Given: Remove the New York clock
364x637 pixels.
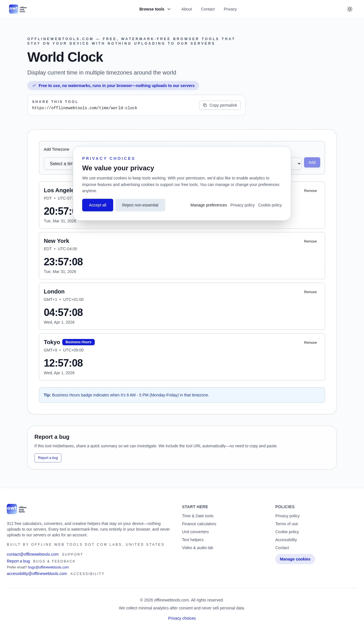Looking at the screenshot, I should tap(310, 241).
